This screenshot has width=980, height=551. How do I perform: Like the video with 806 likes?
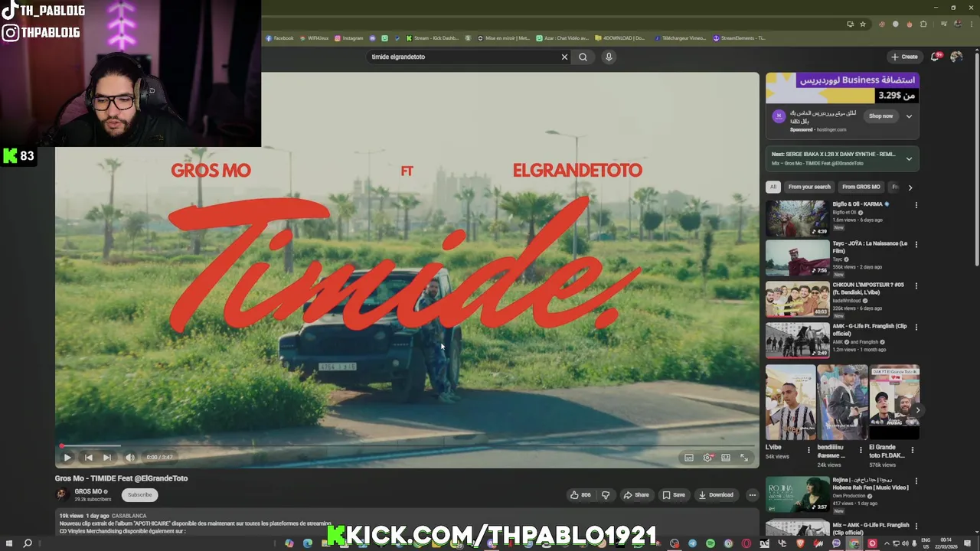coord(580,495)
